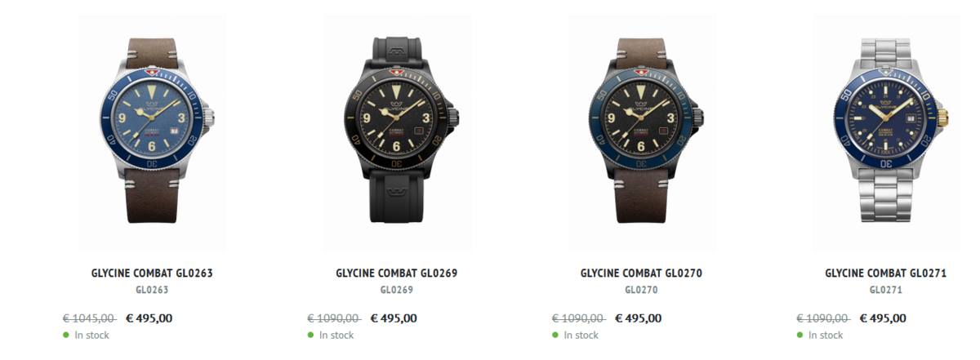980x360 pixels.
Task: Open the steel bracelet GL0271 watch image
Action: pos(886,131)
